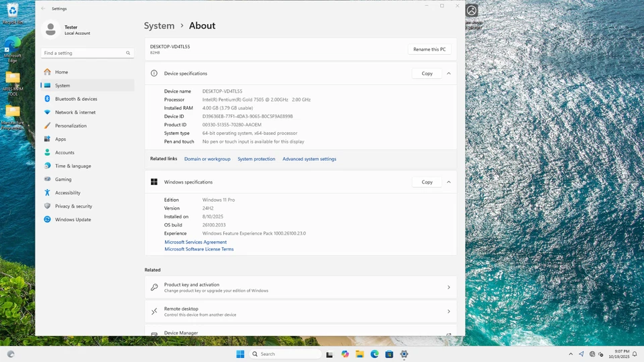Select Apps in the settings sidebar
Viewport: 644px width, 362px height.
click(60, 139)
